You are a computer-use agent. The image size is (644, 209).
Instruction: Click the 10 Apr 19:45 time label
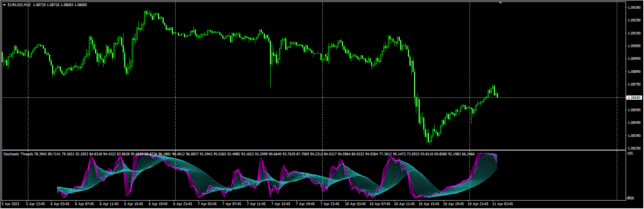(x=453, y=204)
